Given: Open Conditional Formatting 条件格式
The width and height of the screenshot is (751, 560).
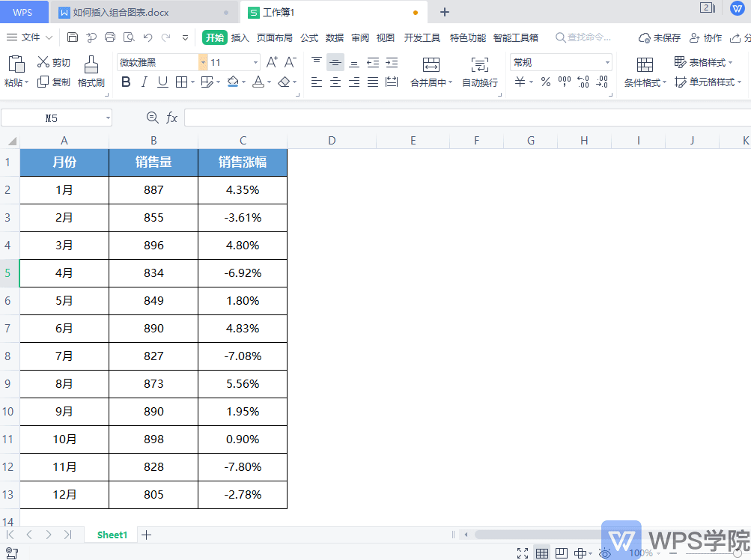Looking at the screenshot, I should [645, 72].
